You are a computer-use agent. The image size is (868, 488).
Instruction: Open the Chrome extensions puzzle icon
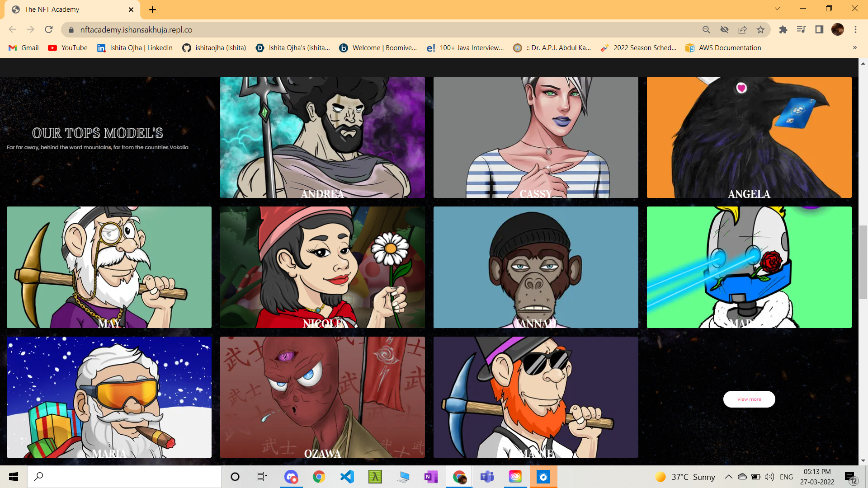pyautogui.click(x=783, y=29)
